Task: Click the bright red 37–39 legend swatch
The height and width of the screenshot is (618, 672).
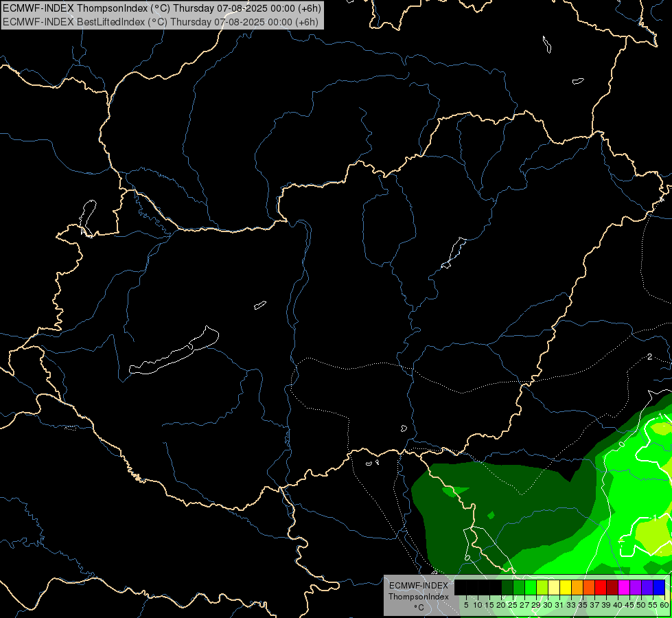Action: coord(601,587)
